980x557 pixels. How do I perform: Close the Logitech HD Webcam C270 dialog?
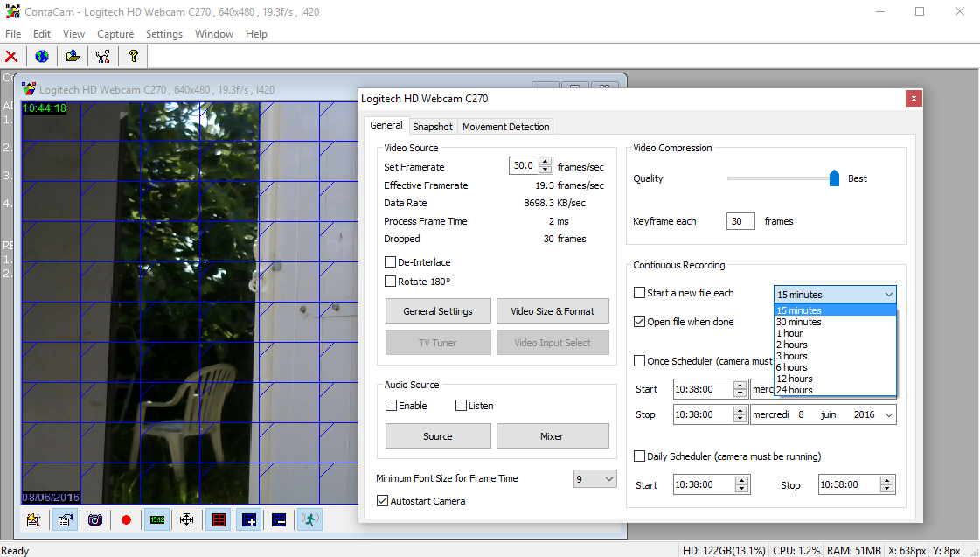[x=914, y=98]
